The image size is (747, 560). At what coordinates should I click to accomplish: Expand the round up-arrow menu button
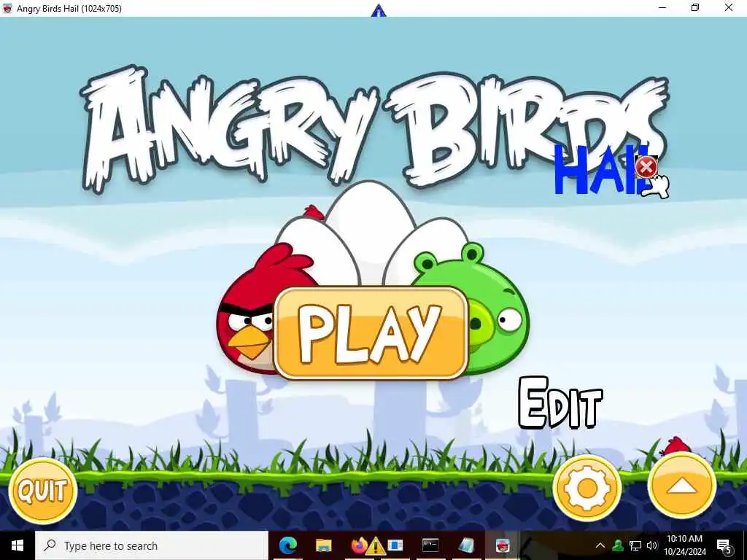tap(682, 486)
